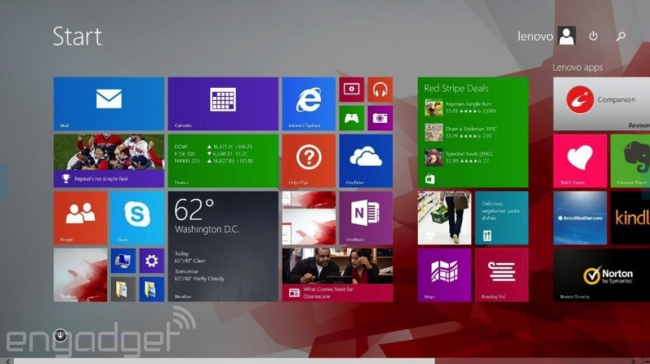Open the Games controller tile
The height and width of the screenshot is (364, 650).
tap(352, 118)
